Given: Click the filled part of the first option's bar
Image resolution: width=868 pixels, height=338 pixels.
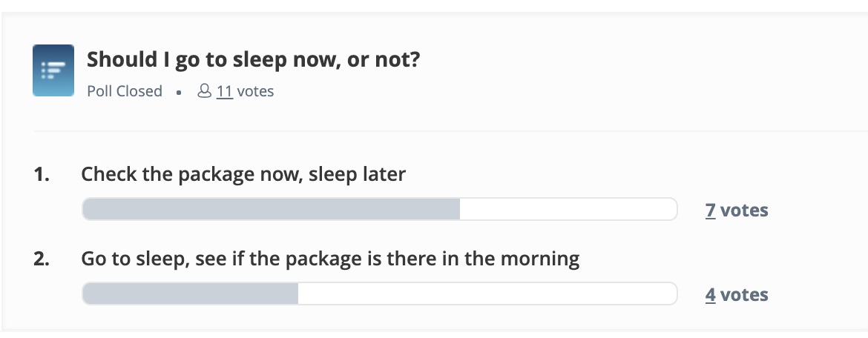Looking at the screenshot, I should pyautogui.click(x=271, y=209).
